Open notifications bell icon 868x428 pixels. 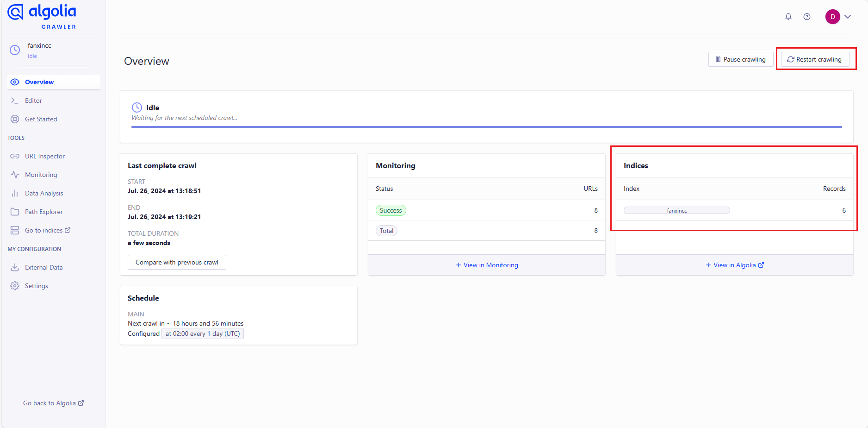pyautogui.click(x=788, y=17)
